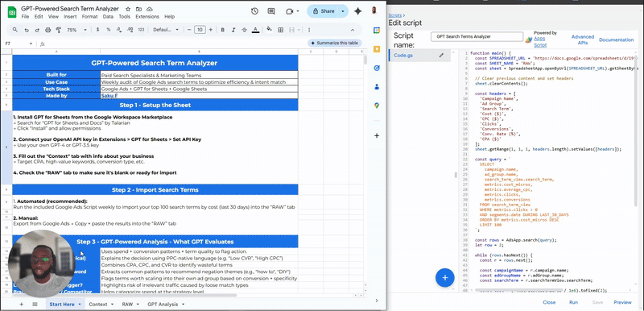Open the 123 number format menu
Viewport: 644px width, 311px height.
(x=141, y=30)
